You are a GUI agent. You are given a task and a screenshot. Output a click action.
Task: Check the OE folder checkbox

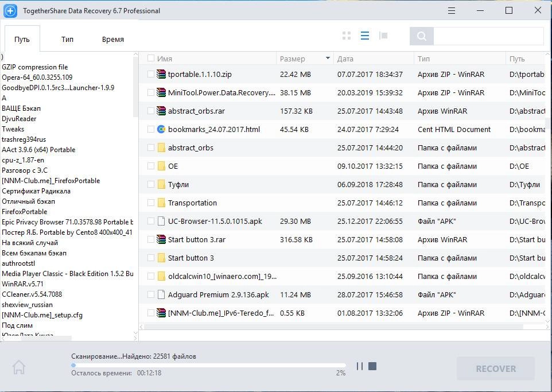point(151,166)
